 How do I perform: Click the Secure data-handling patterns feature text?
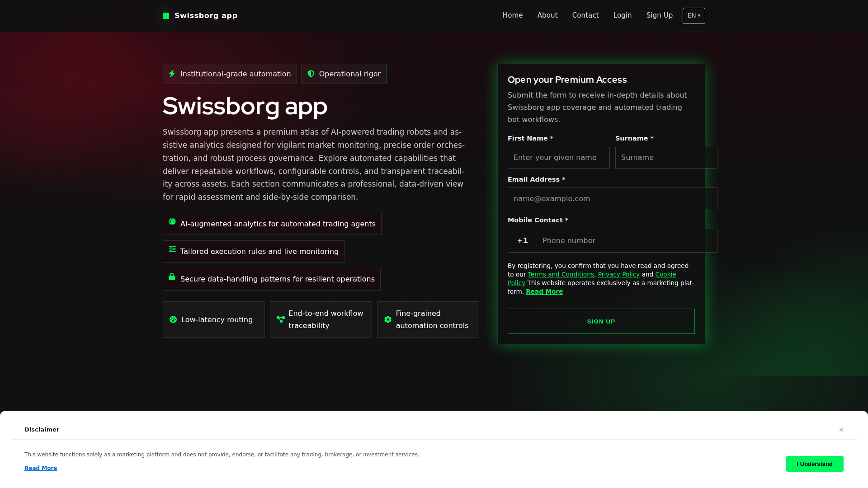[x=278, y=279]
